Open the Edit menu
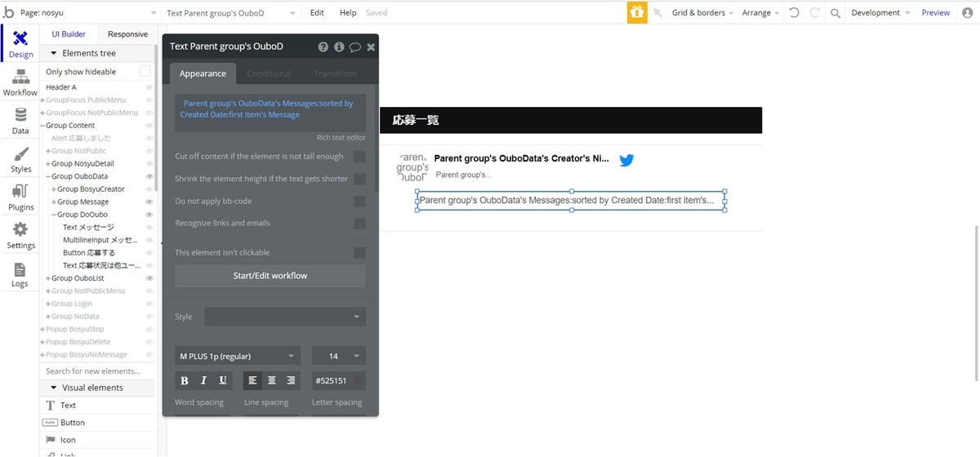This screenshot has width=980, height=457. pos(317,13)
